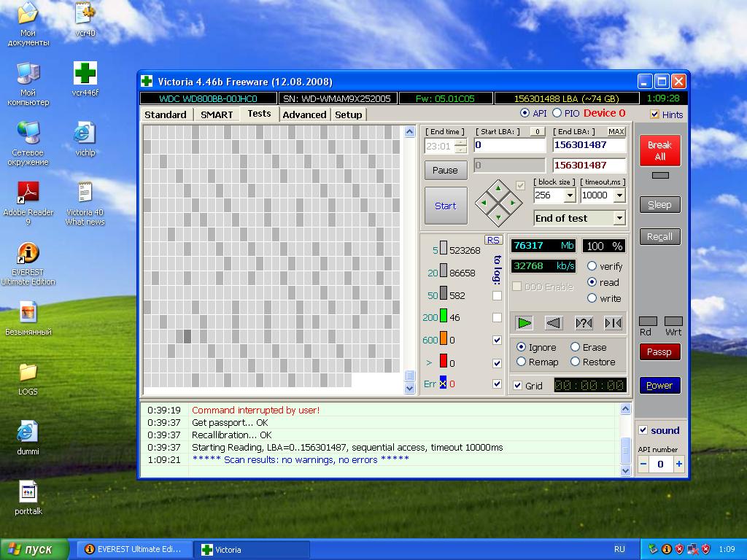Select the Remap bad-block action
Screen dimensions: 747x560
(x=521, y=362)
